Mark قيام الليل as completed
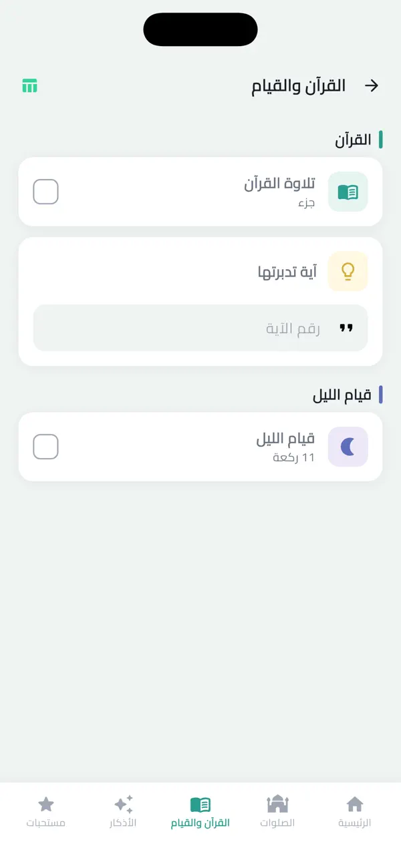Screen dimensions: 401x868 tap(45, 447)
